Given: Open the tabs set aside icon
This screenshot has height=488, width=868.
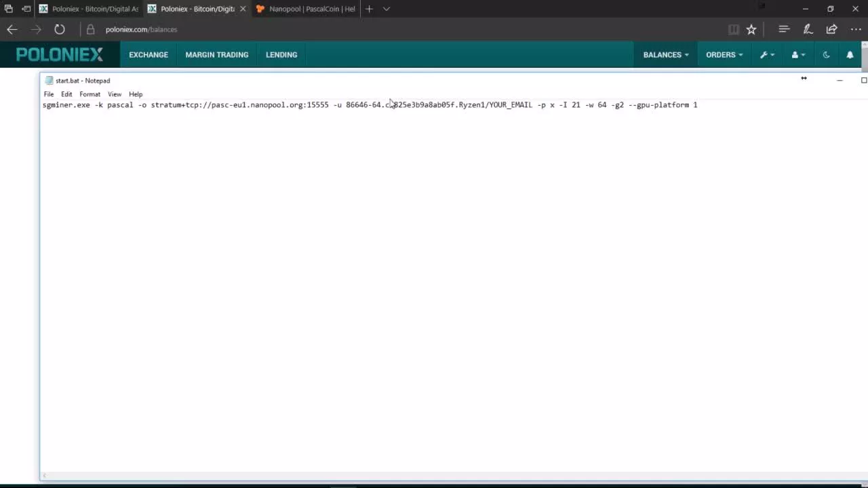Looking at the screenshot, I should [8, 9].
